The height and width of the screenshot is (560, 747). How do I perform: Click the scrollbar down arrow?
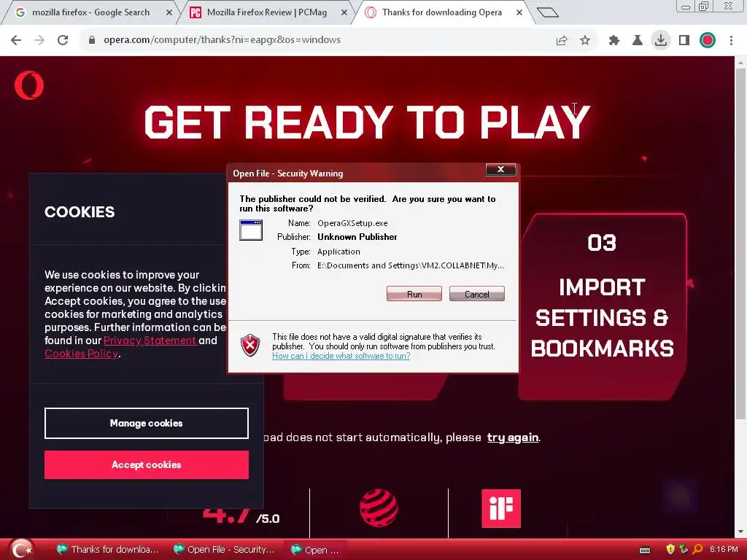point(741,532)
